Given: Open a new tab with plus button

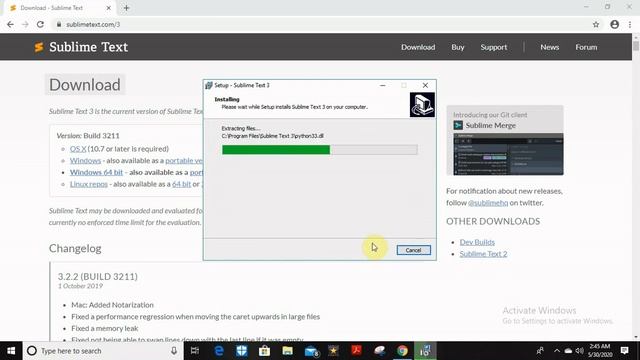Looking at the screenshot, I should [x=126, y=8].
